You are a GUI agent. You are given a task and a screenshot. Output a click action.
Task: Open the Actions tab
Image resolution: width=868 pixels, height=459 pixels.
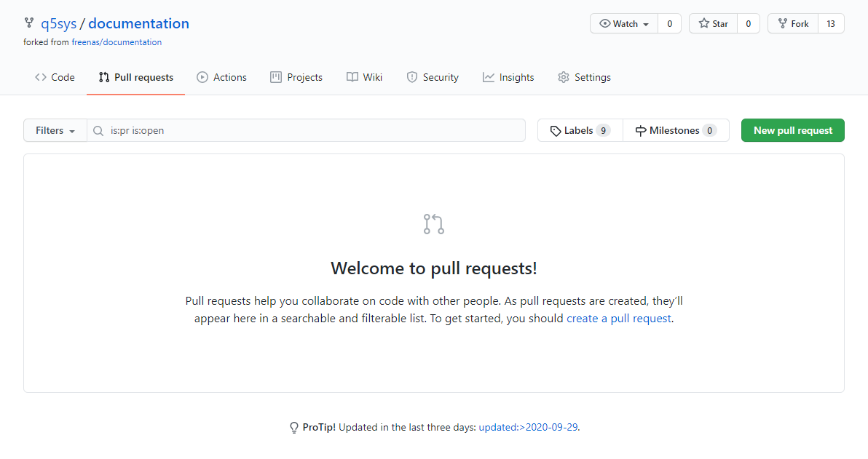coord(221,77)
